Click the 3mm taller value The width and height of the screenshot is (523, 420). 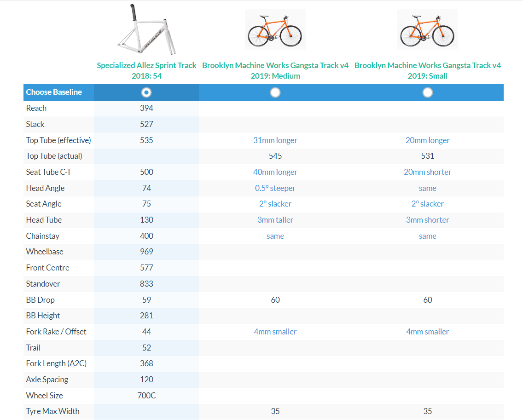275,220
